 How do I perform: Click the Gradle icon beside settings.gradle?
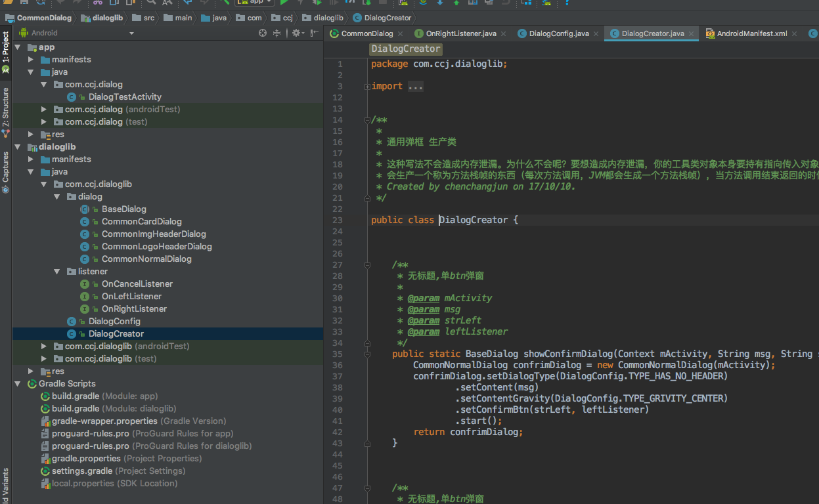point(45,471)
